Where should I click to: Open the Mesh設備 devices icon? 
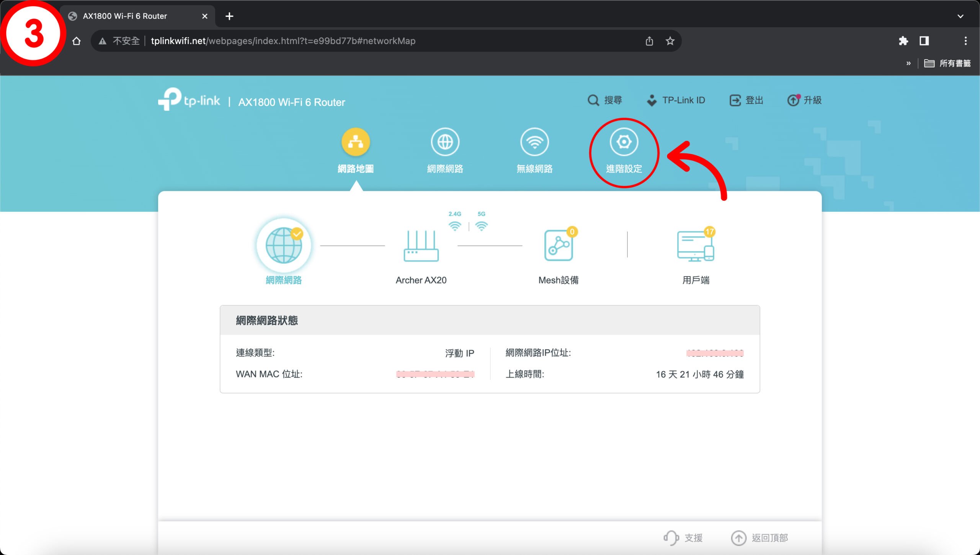559,245
